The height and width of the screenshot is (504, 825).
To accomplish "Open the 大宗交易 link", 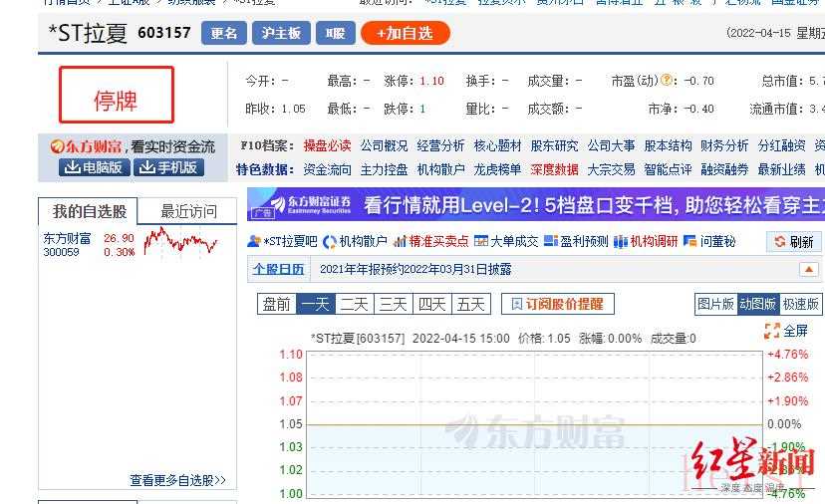I will click(611, 169).
